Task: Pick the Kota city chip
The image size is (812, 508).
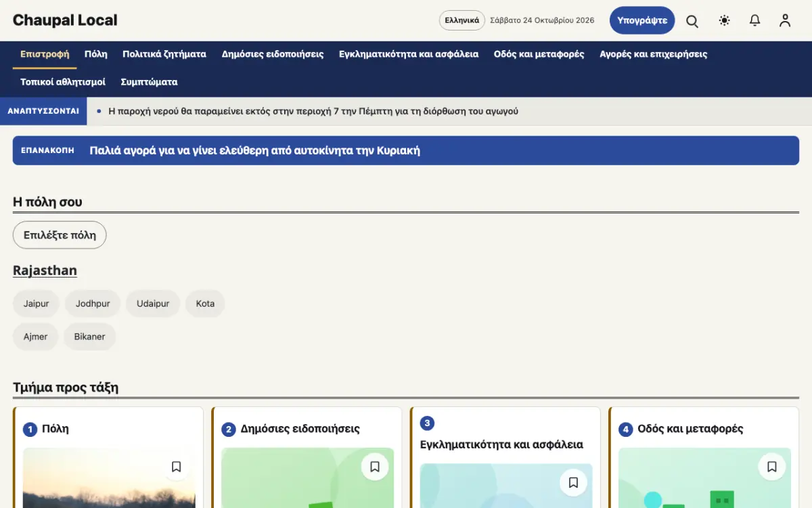Action: [x=205, y=303]
